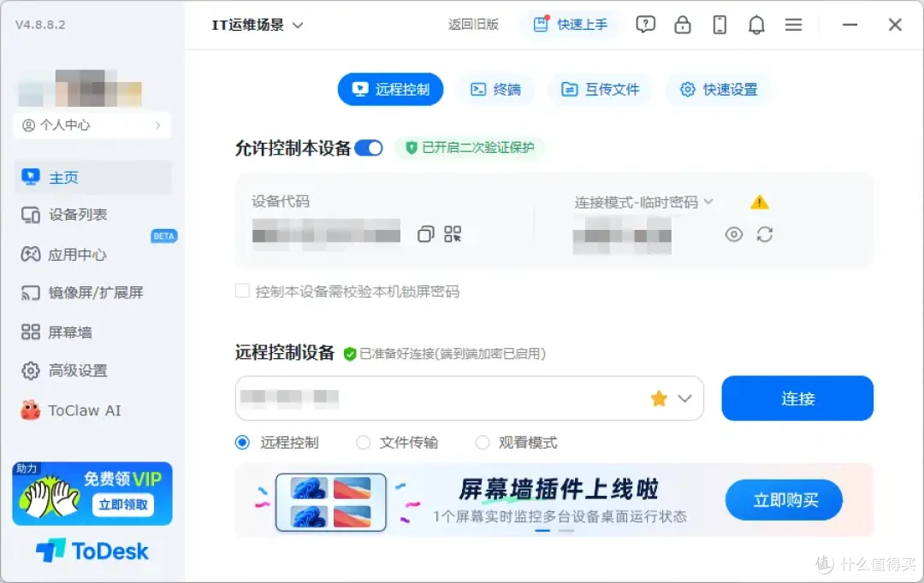Expand the IT运维场景 scenario dropdown

coord(258,25)
